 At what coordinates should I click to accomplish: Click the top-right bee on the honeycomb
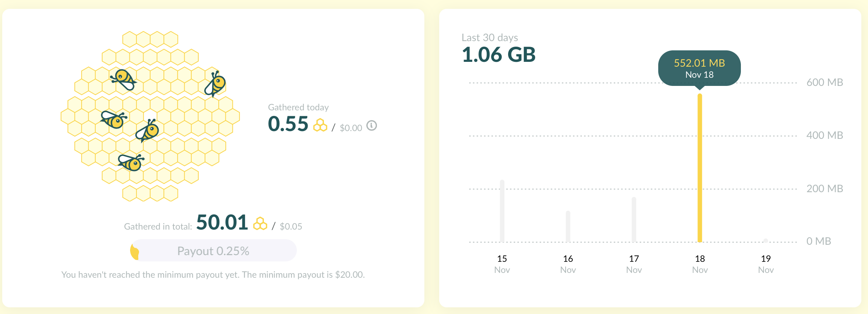click(215, 84)
